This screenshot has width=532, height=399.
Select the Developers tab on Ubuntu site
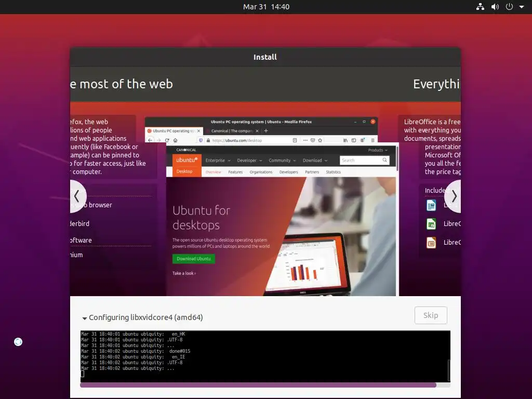[289, 172]
